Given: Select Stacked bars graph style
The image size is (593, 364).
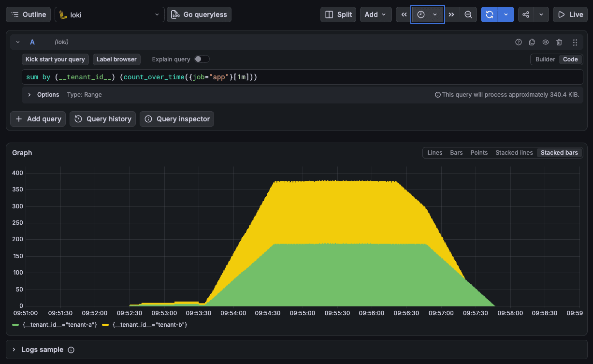Looking at the screenshot, I should tap(559, 153).
